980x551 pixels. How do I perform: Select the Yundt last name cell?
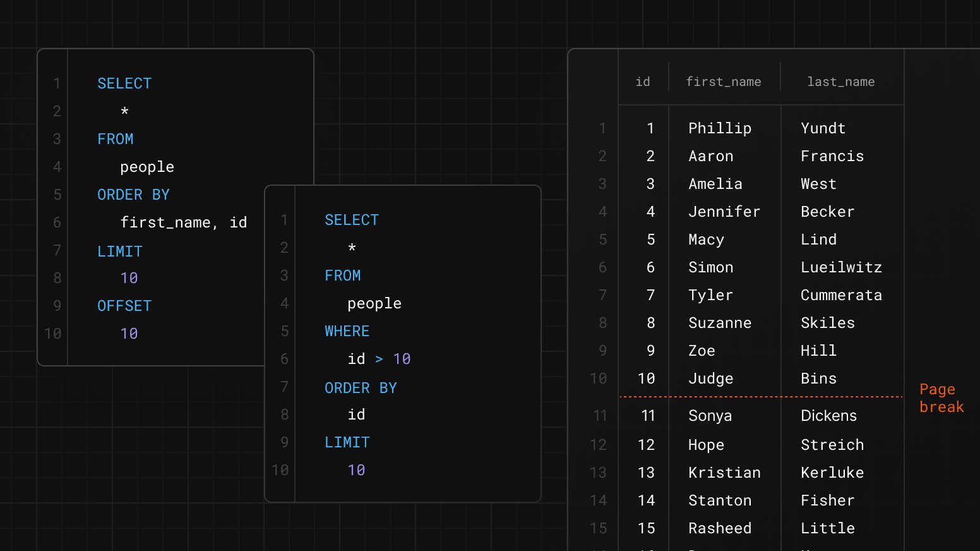click(823, 128)
